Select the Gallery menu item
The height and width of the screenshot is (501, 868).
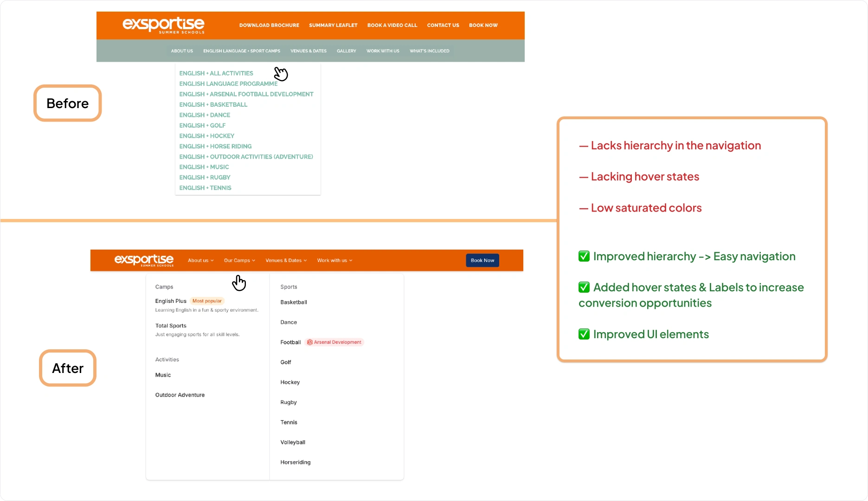(x=346, y=51)
